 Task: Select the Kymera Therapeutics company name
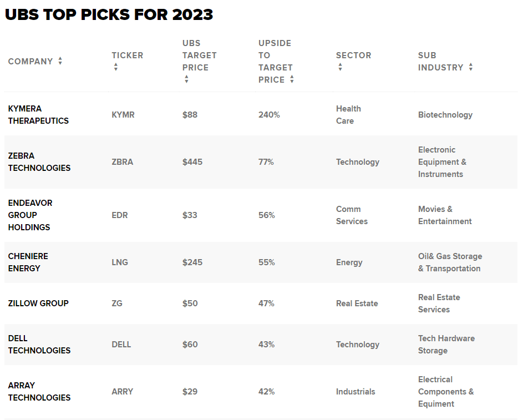pyautogui.click(x=38, y=115)
